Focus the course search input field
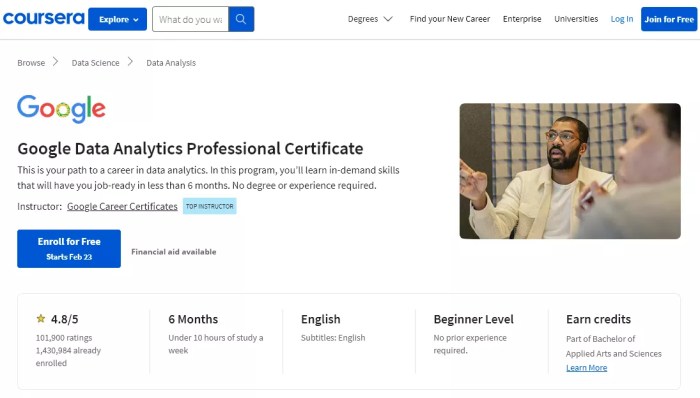This screenshot has width=700, height=398. tap(191, 19)
